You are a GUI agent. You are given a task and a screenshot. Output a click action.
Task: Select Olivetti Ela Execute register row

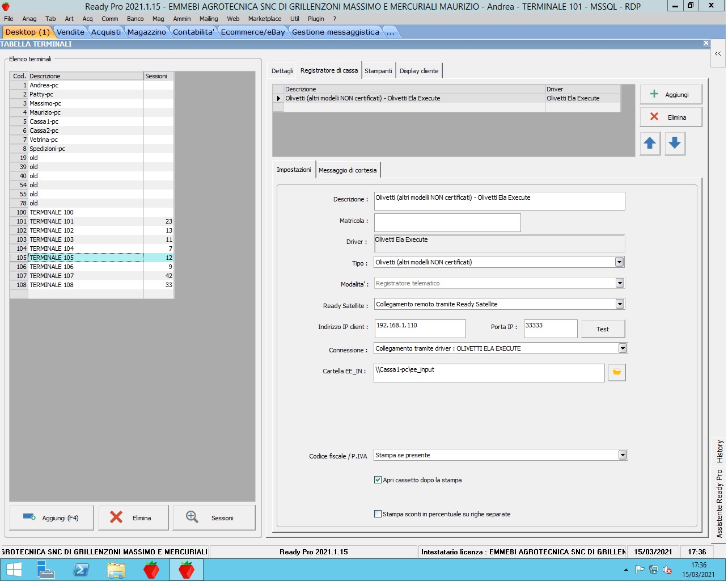[447, 98]
